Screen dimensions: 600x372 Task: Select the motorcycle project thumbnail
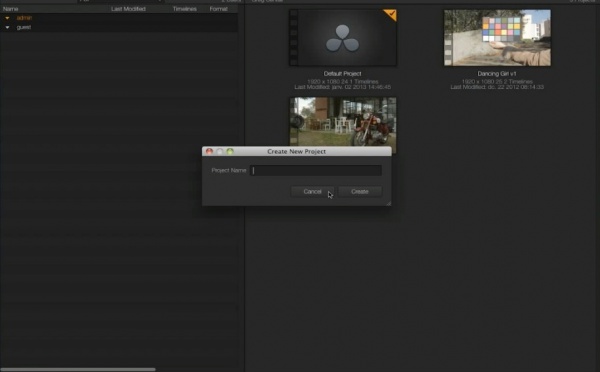click(x=342, y=122)
